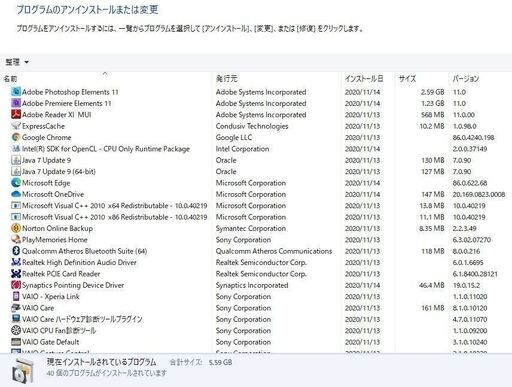
Task: Select the Microsoft Edge icon
Action: [16, 183]
